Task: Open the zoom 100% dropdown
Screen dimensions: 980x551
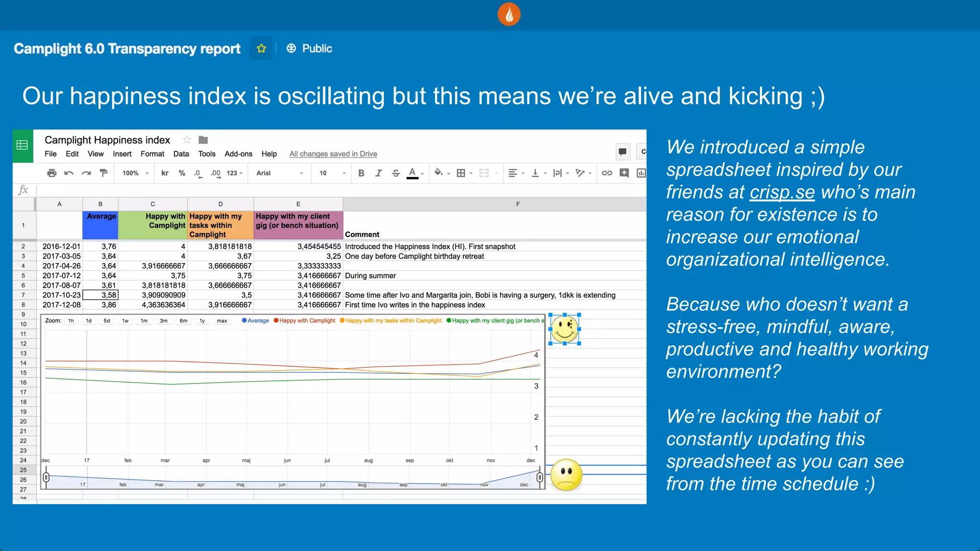Action: [135, 173]
